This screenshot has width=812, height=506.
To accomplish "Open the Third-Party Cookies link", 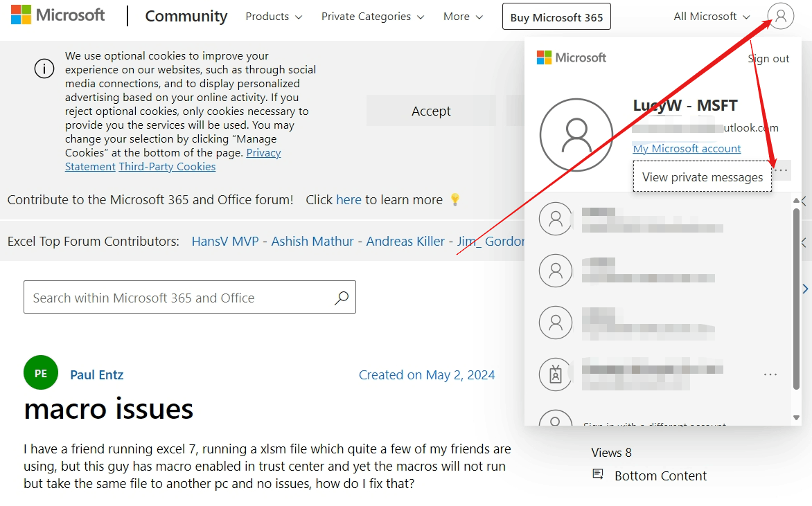I will pyautogui.click(x=167, y=167).
